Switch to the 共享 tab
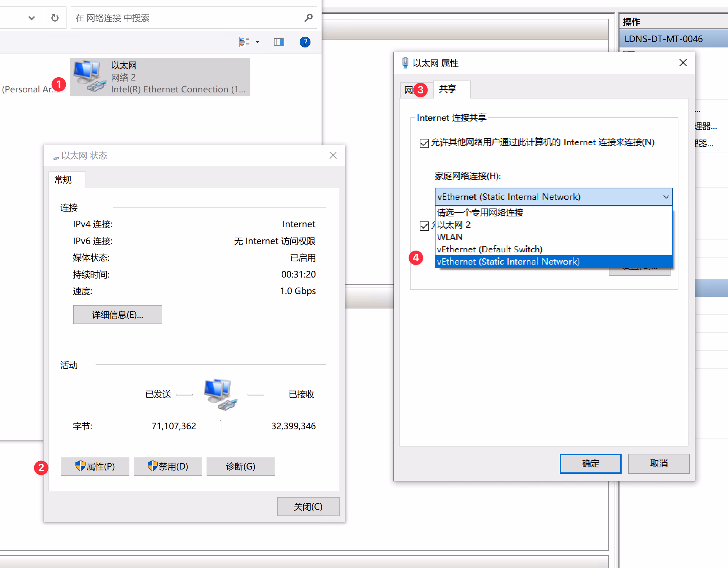 coord(448,89)
